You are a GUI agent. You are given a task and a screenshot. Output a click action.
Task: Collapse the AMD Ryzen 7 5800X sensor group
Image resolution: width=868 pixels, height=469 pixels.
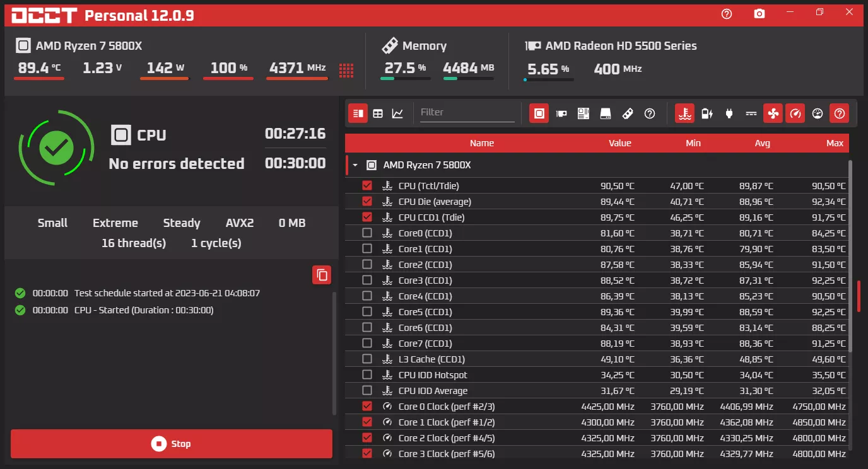coord(355,165)
